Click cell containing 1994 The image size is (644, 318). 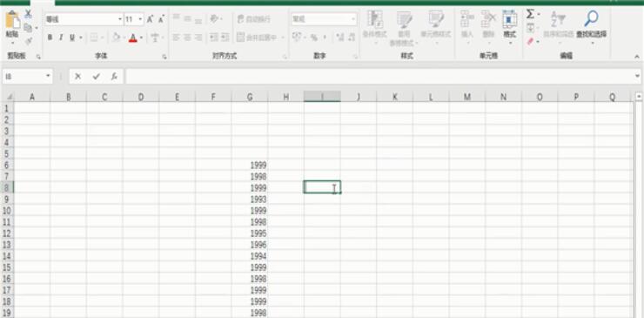click(250, 256)
